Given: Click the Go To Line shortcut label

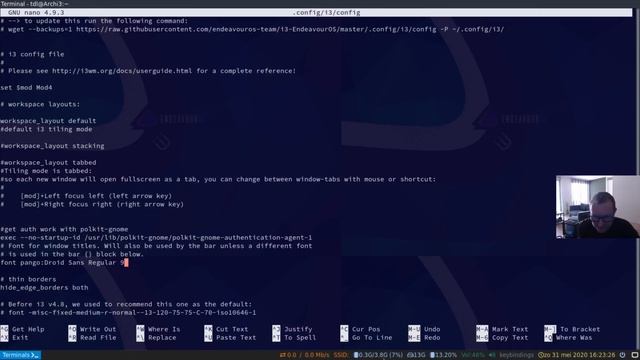Looking at the screenshot, I should click(372, 338).
